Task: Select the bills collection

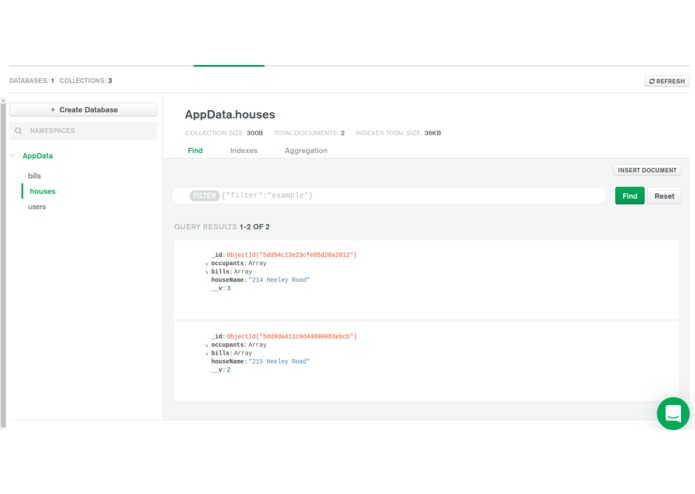Action: (x=35, y=176)
